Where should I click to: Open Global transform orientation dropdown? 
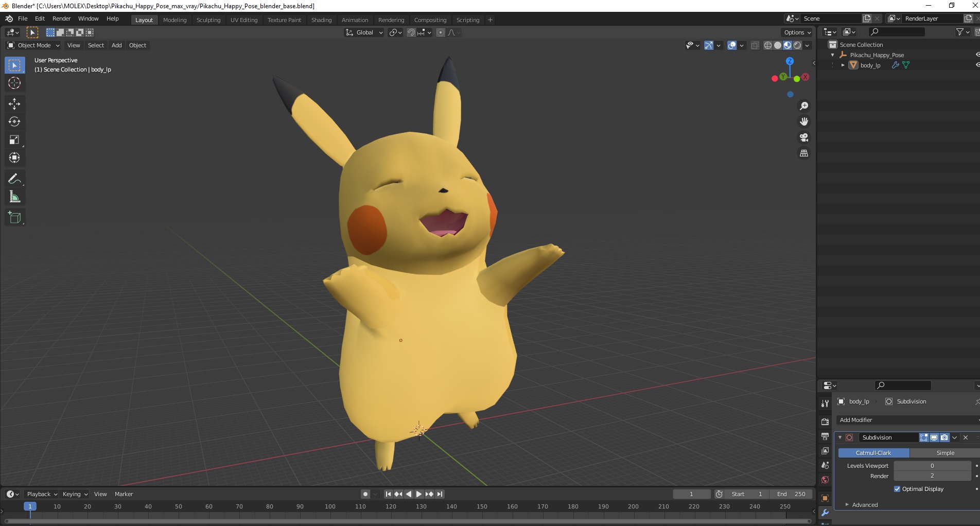coord(364,32)
